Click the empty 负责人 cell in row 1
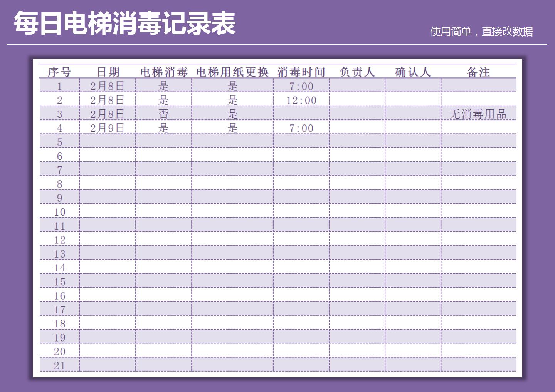Screen dimensions: 555x392 coord(357,86)
